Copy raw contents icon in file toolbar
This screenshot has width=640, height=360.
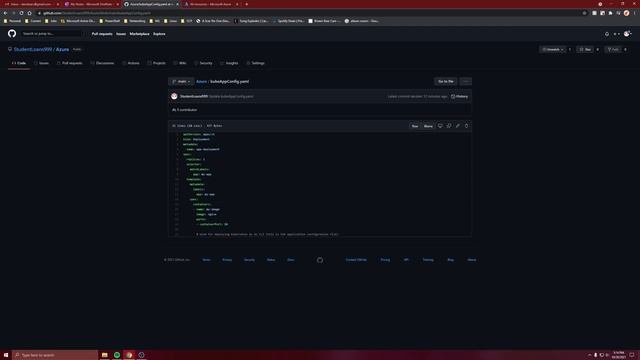tap(449, 126)
